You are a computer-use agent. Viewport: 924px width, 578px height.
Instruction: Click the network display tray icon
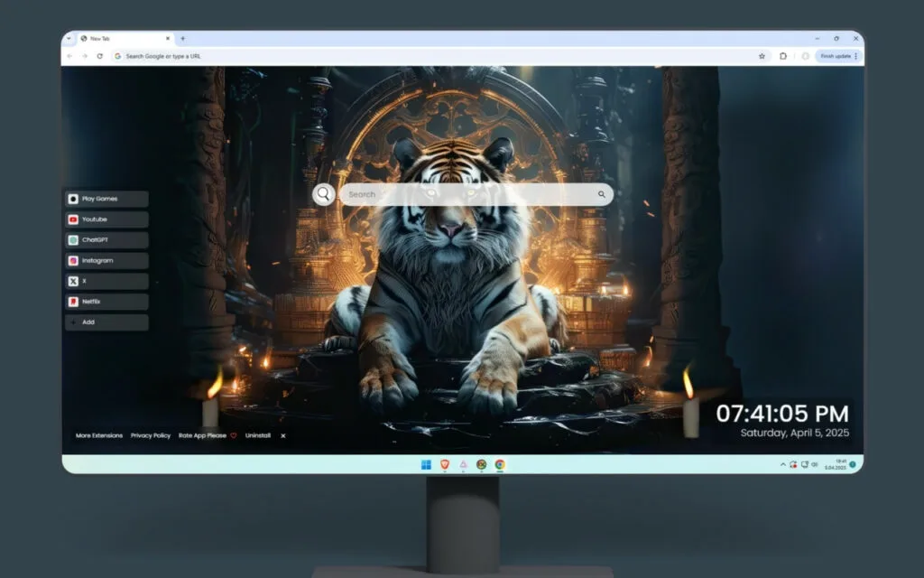coord(804,465)
